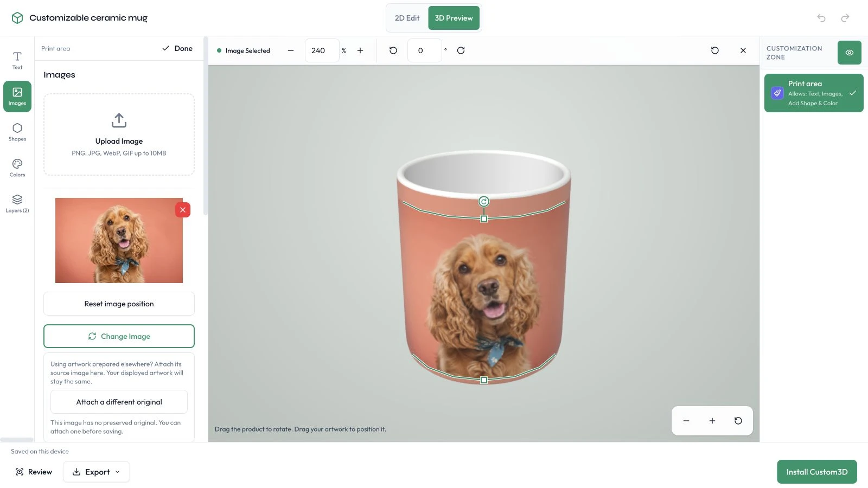Click Attach a different original
This screenshot has height=488, width=868.
(x=119, y=402)
